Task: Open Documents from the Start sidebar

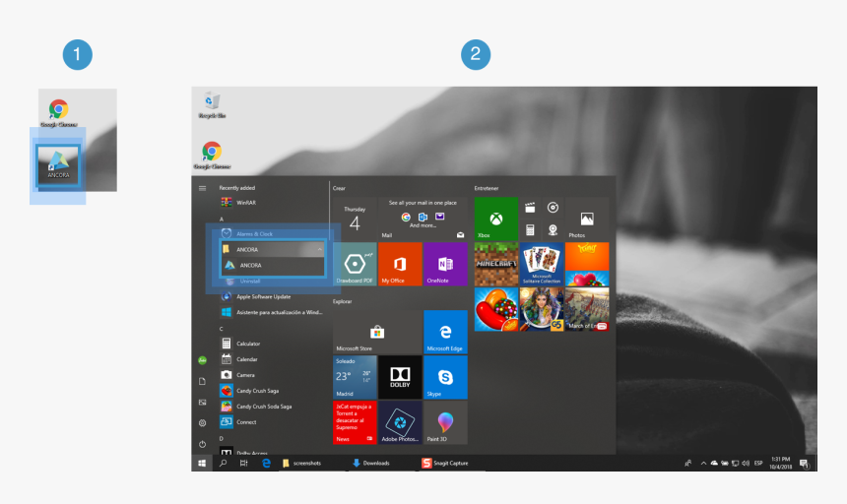Action: [202, 382]
